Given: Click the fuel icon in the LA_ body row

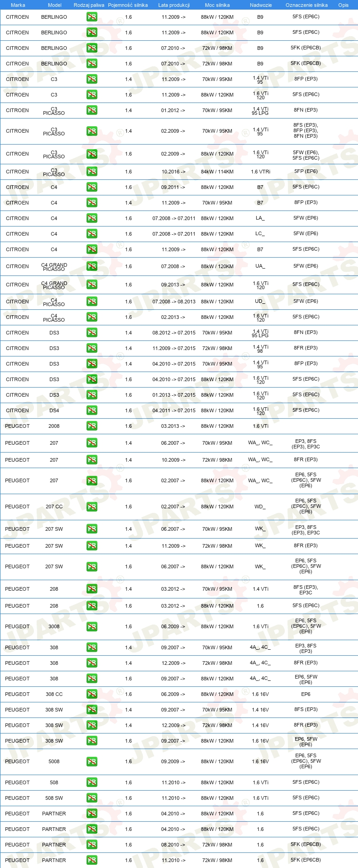Looking at the screenshot, I should [92, 218].
